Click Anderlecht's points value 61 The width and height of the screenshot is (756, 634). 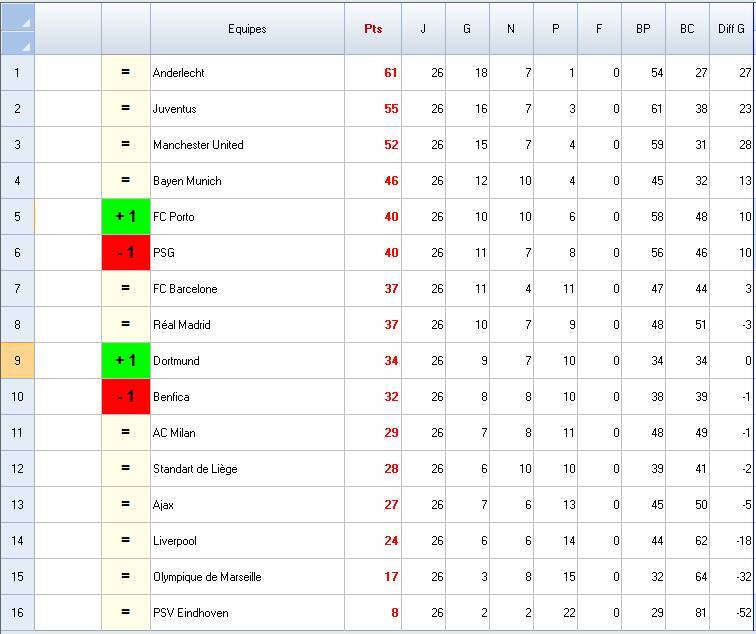390,73
